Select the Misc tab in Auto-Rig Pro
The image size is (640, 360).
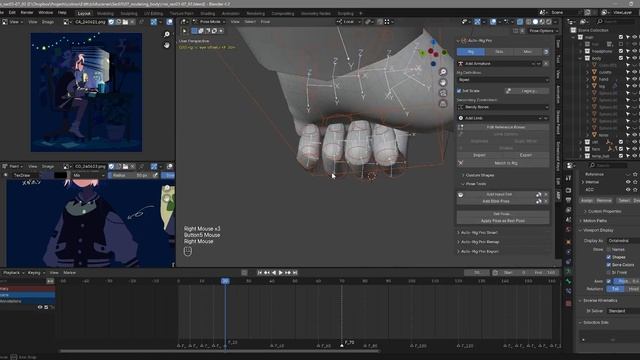(527, 52)
